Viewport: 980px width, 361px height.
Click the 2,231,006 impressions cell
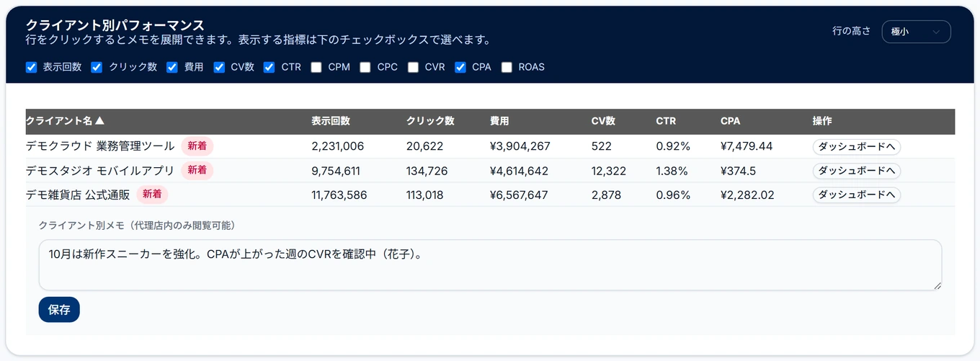point(338,146)
